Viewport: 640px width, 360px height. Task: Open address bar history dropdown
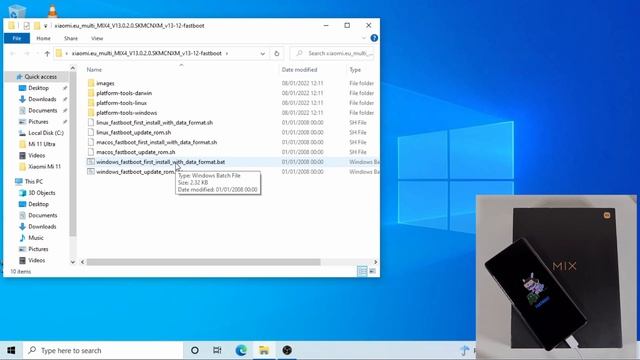pyautogui.click(x=262, y=53)
